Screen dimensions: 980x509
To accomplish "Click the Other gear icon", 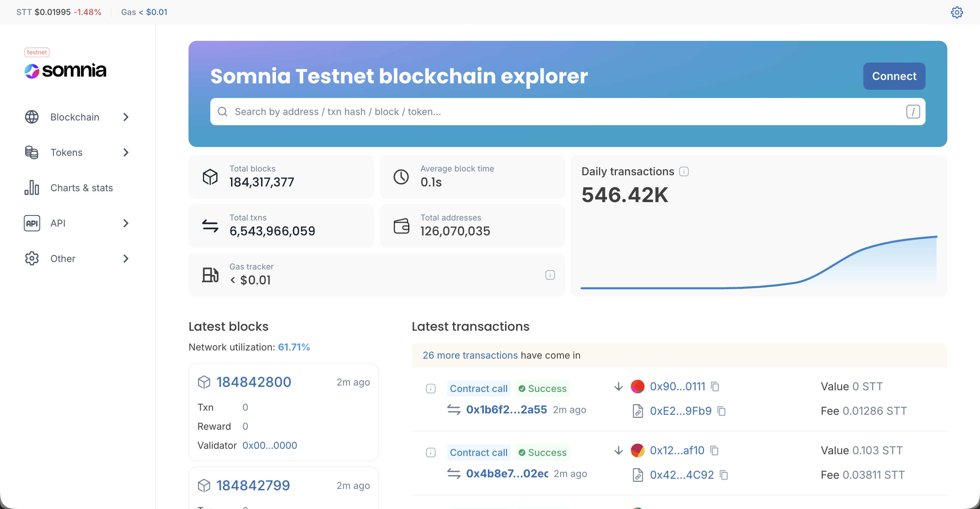I will tap(32, 258).
